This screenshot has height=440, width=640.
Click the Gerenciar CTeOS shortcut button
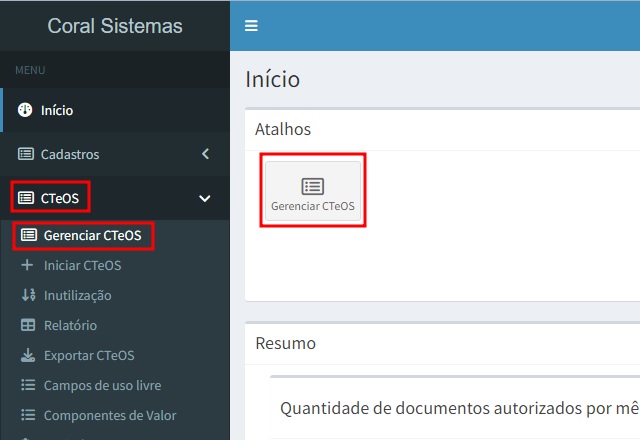pyautogui.click(x=313, y=190)
